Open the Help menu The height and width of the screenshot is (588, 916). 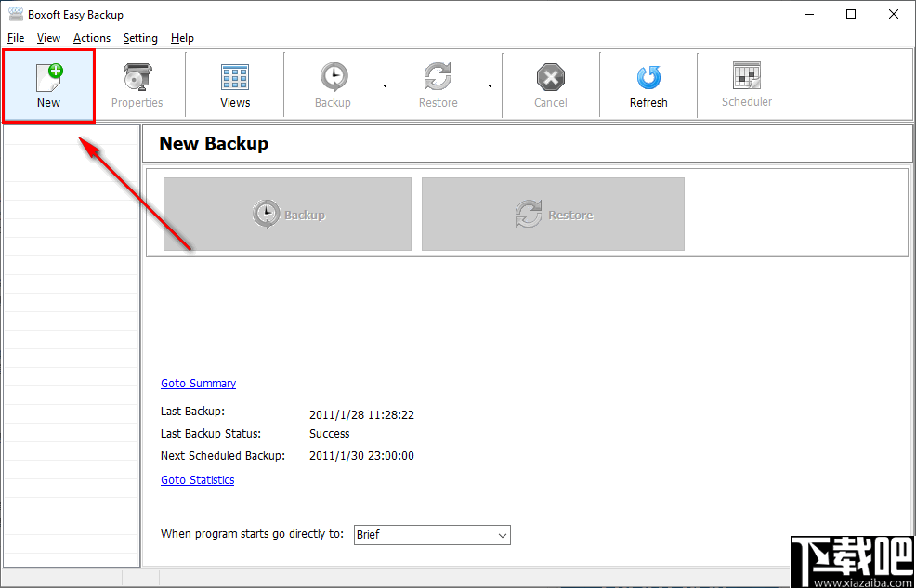[182, 38]
